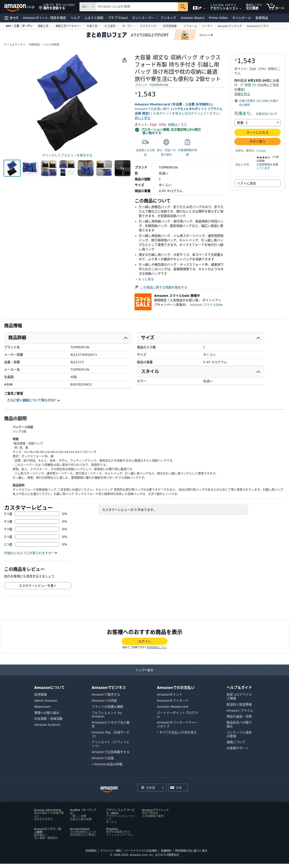
Task: Click 新規登録はこちら link
Action: pos(156,647)
